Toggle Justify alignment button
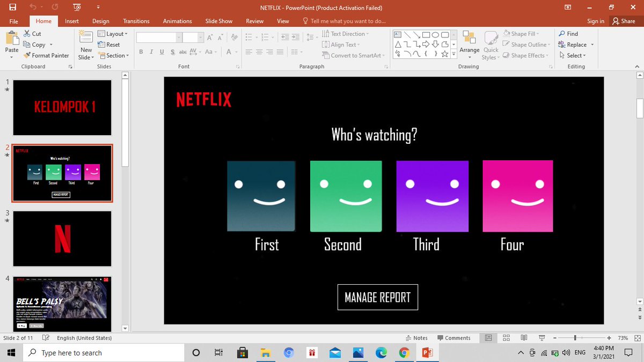Screen dimensions: 644x362 tap(281, 52)
